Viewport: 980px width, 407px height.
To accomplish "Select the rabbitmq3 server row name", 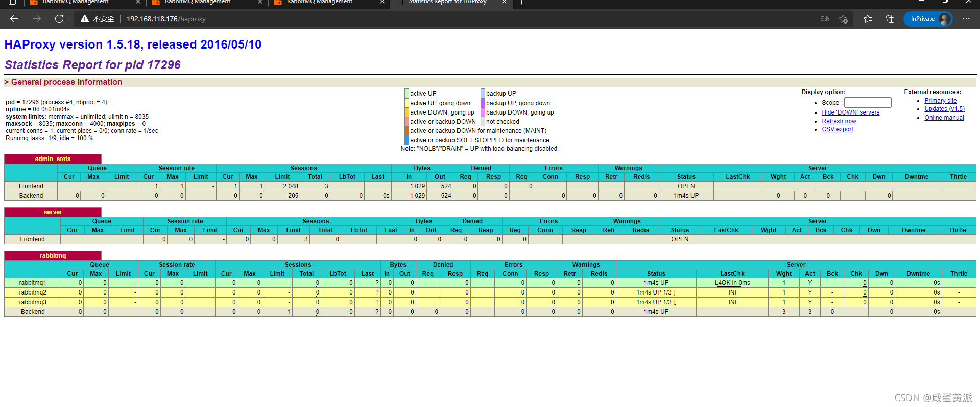I will tap(33, 302).
